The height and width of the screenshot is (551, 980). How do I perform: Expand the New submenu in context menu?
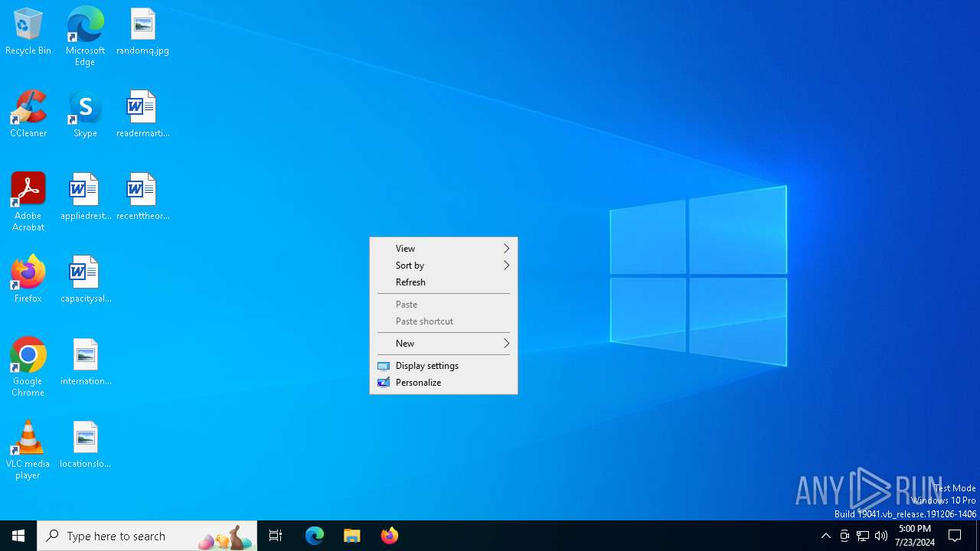tap(443, 344)
